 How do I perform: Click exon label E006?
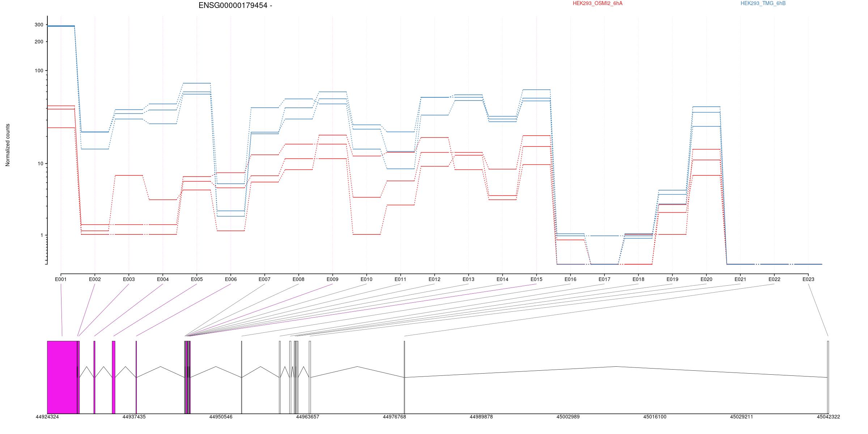pos(231,279)
